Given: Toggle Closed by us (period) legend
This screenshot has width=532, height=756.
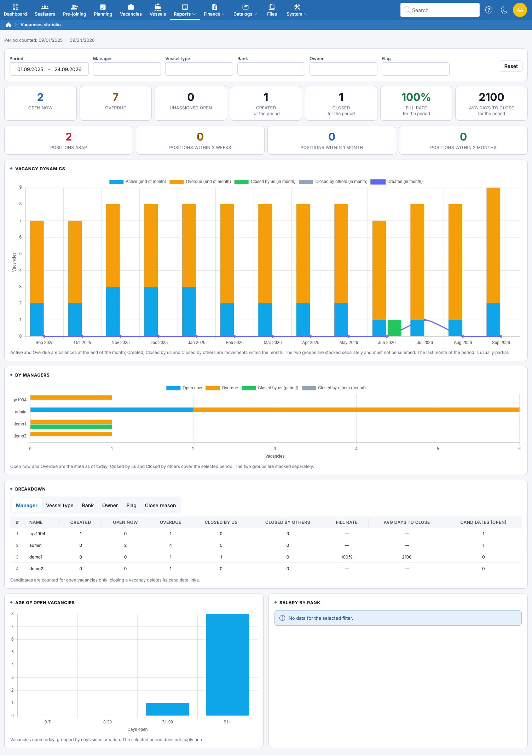Looking at the screenshot, I should point(270,388).
